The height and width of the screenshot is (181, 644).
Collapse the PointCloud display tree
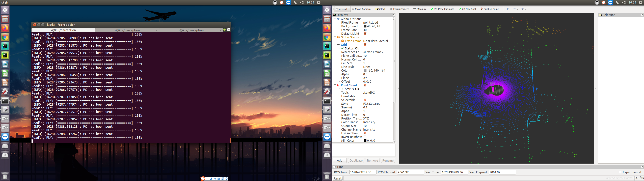click(335, 85)
